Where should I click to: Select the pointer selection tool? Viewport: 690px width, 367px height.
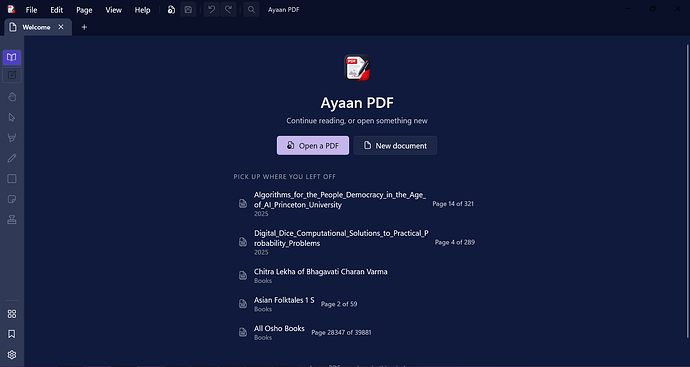tap(12, 117)
